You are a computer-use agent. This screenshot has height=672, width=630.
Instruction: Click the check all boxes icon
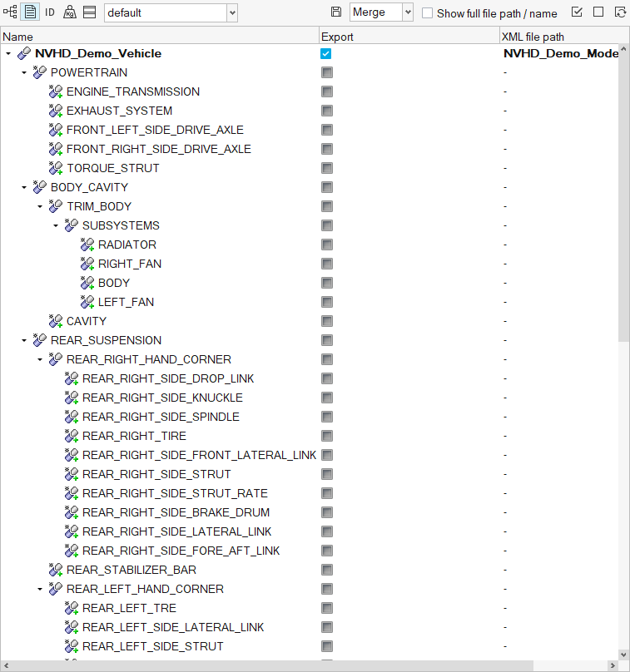point(577,12)
